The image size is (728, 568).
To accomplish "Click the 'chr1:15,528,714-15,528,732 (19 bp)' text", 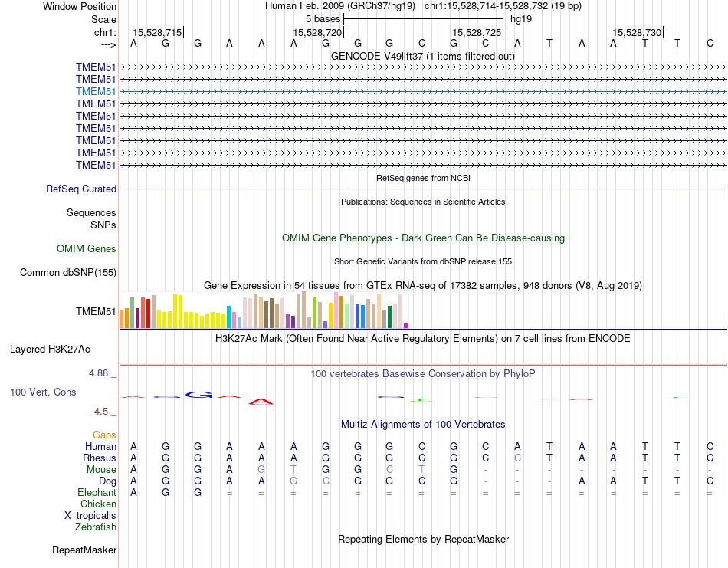I will (x=503, y=6).
